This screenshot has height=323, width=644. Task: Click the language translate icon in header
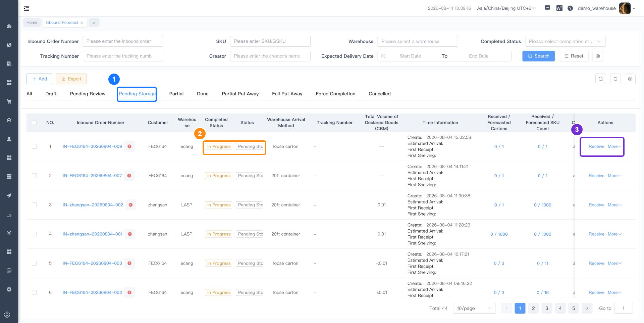559,8
